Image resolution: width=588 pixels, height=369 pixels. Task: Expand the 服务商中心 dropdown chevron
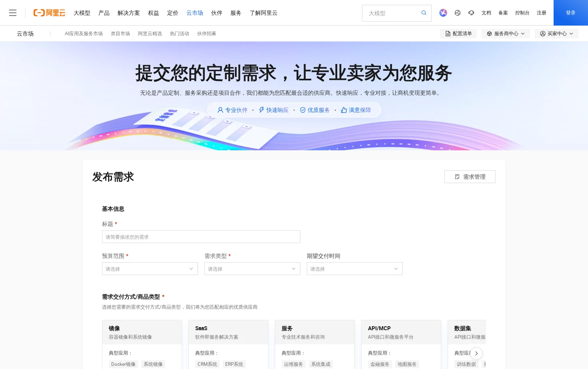[x=523, y=34]
